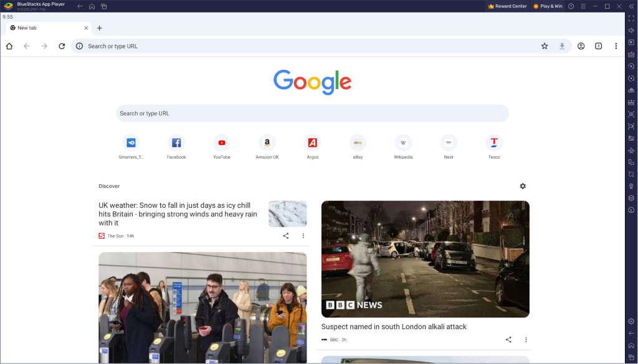638x364 pixels.
Task: Toggle BlueStacks full screen mode
Action: [631, 18]
